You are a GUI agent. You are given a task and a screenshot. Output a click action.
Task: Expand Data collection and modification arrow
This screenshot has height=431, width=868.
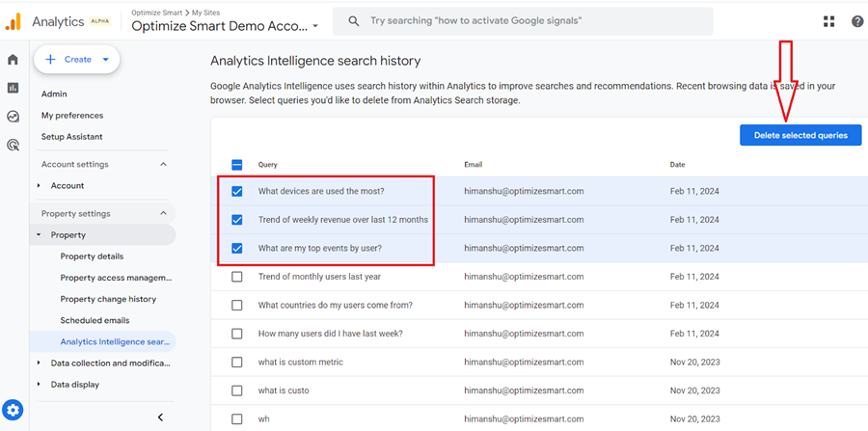(39, 364)
